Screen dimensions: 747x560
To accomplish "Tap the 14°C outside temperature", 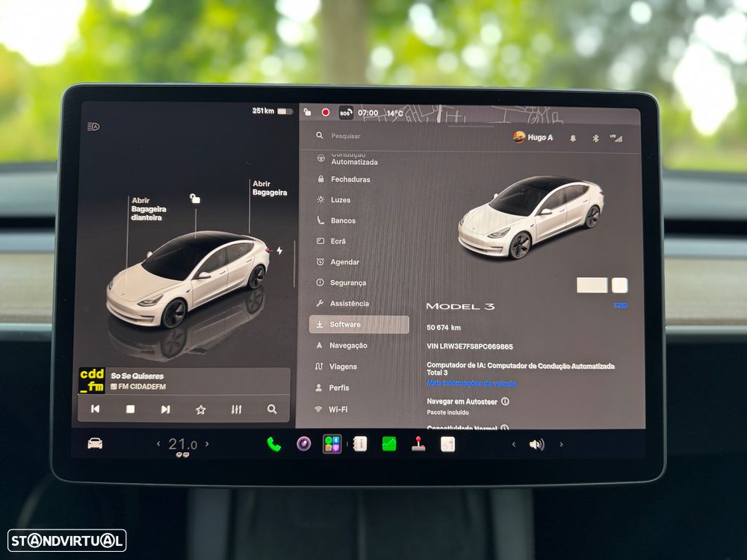I will [395, 113].
